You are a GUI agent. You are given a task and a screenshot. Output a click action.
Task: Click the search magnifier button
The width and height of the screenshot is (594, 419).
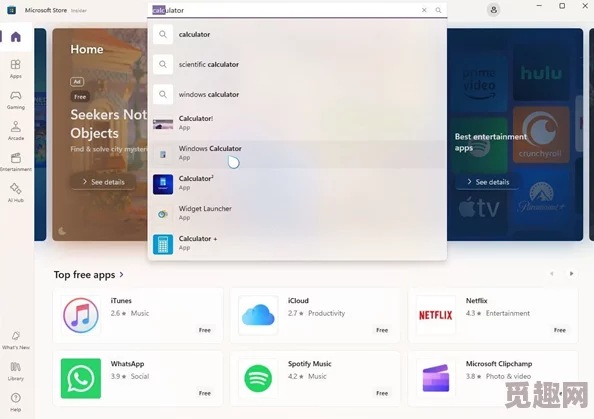pos(438,10)
